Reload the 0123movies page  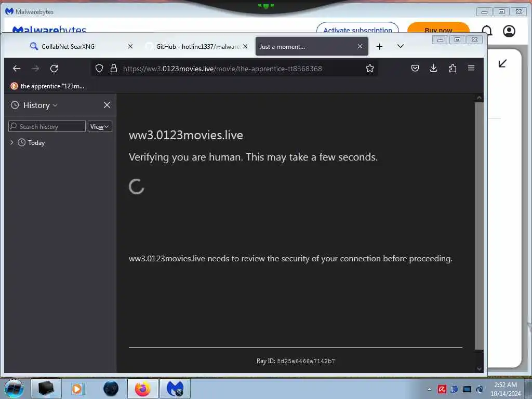pyautogui.click(x=54, y=69)
